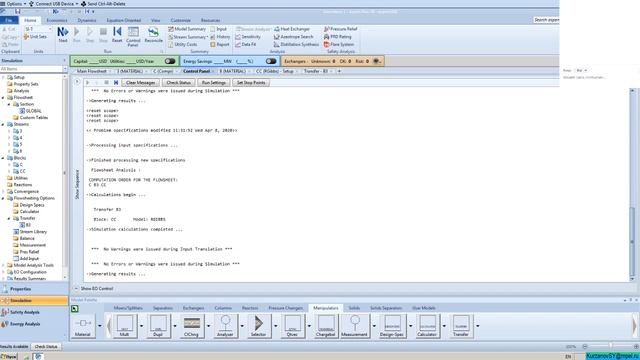Open the Pressure Changers palette tab
Screen dimensions: 640x360
[286, 308]
